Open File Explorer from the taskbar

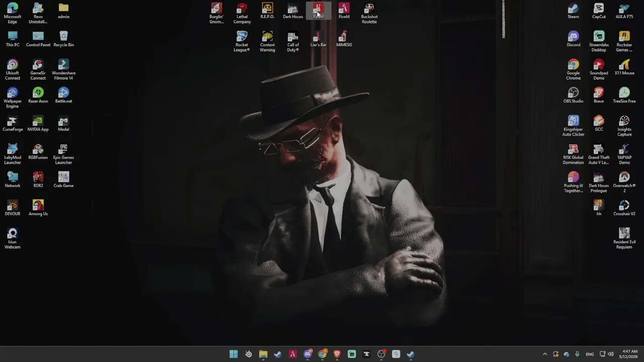263,354
